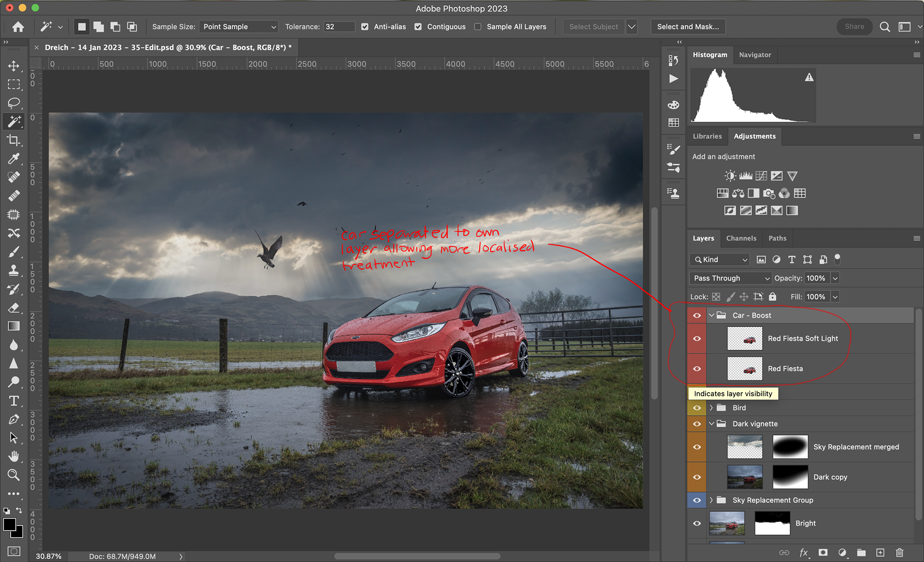The image size is (924, 562).
Task: Select the Eyedropper tool
Action: pyautogui.click(x=13, y=159)
